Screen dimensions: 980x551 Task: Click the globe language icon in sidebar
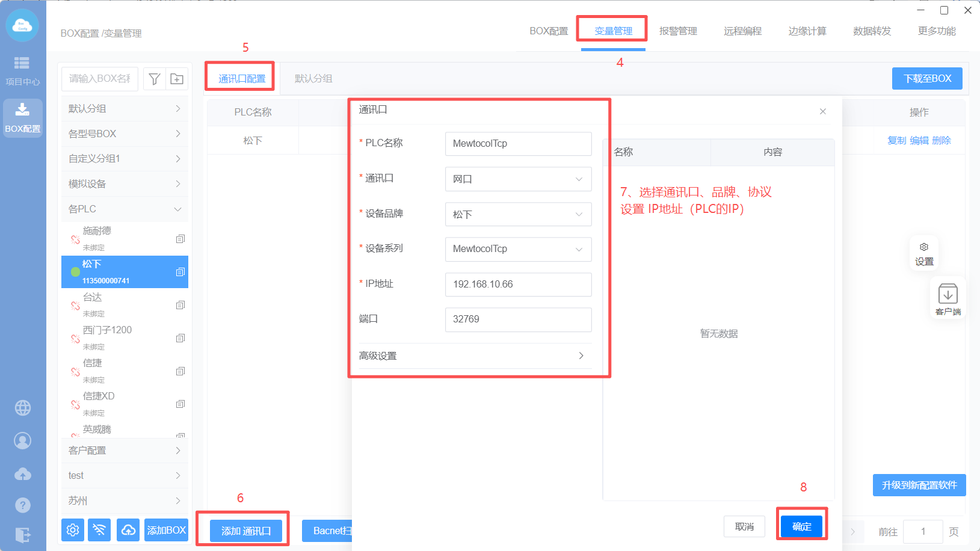[x=23, y=408]
